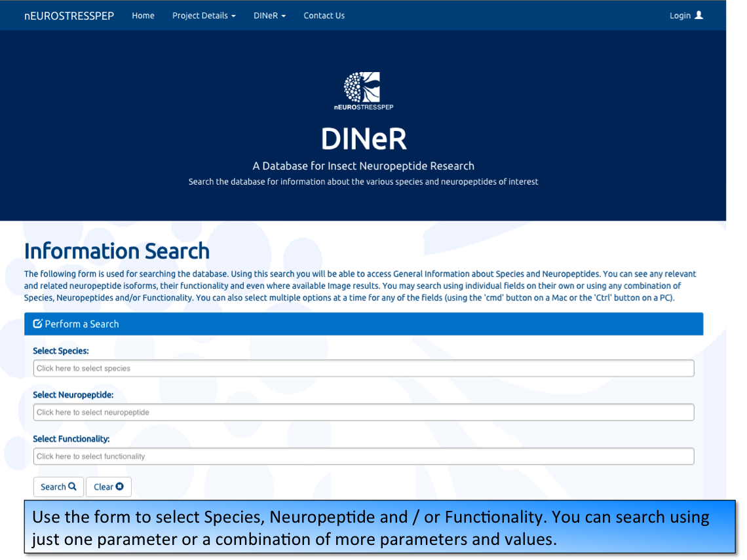Click the Information Search heading
The image size is (747, 560).
click(x=117, y=251)
